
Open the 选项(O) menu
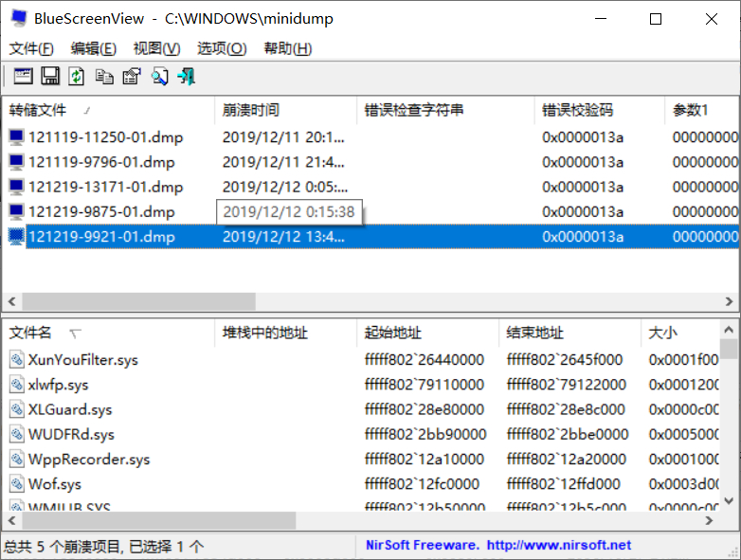point(222,48)
